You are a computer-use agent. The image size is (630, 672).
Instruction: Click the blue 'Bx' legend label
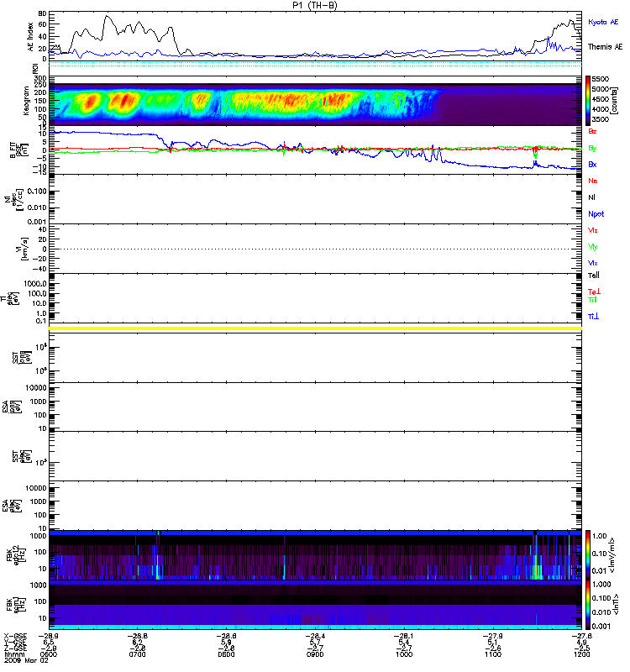click(x=592, y=164)
